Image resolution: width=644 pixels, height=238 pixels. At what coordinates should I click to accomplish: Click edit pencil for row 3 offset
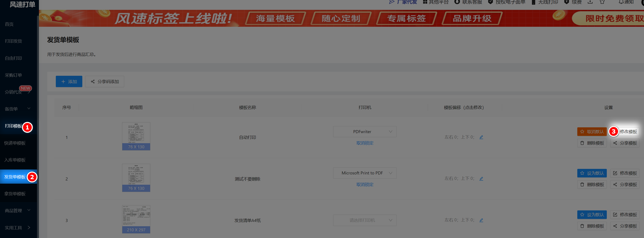[x=481, y=220]
